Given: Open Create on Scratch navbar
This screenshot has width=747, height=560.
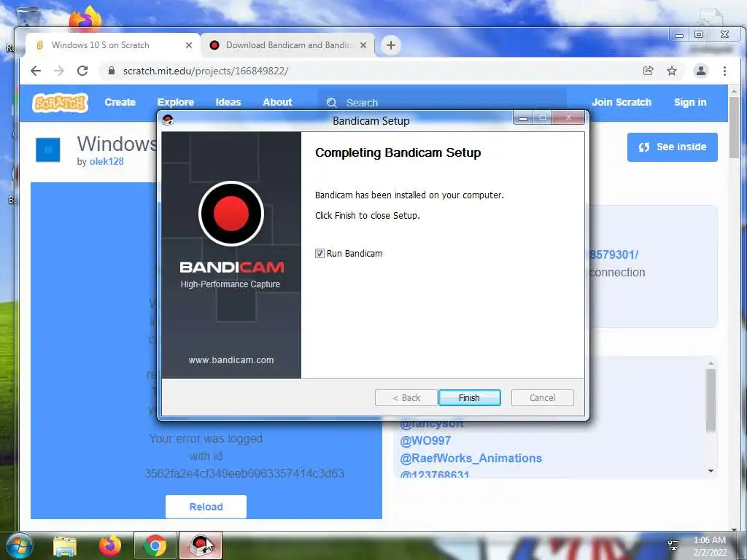Looking at the screenshot, I should click(120, 102).
